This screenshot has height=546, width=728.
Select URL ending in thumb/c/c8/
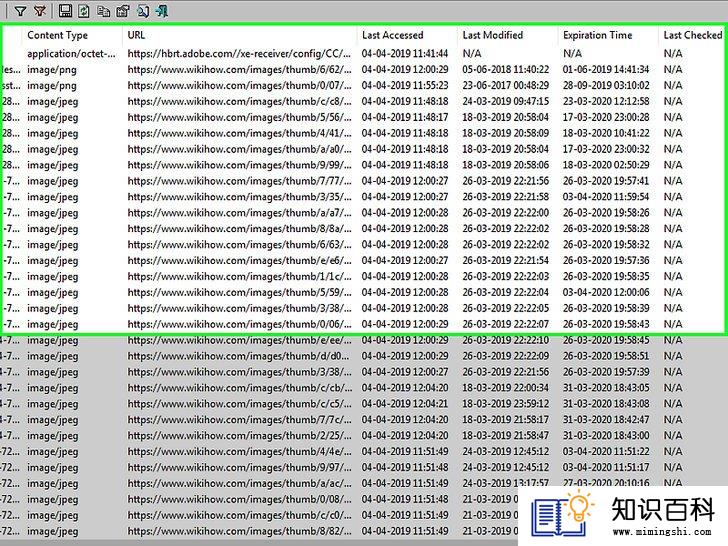239,101
